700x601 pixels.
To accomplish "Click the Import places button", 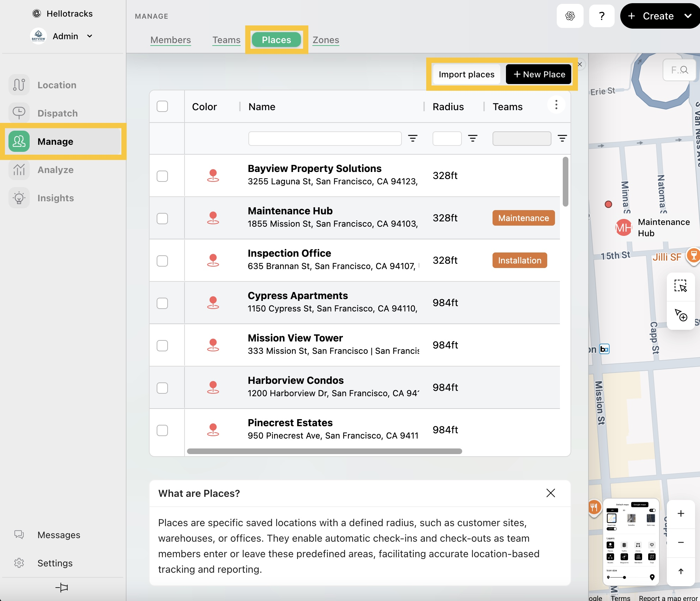I will (466, 75).
